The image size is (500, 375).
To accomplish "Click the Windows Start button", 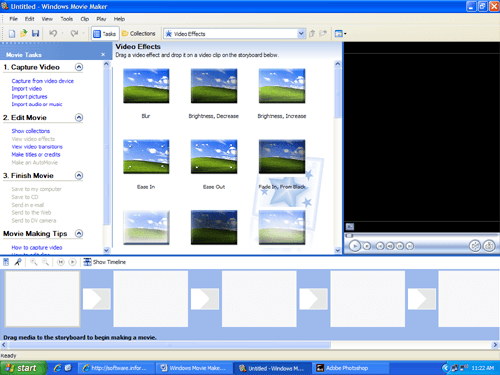I will tap(23, 368).
